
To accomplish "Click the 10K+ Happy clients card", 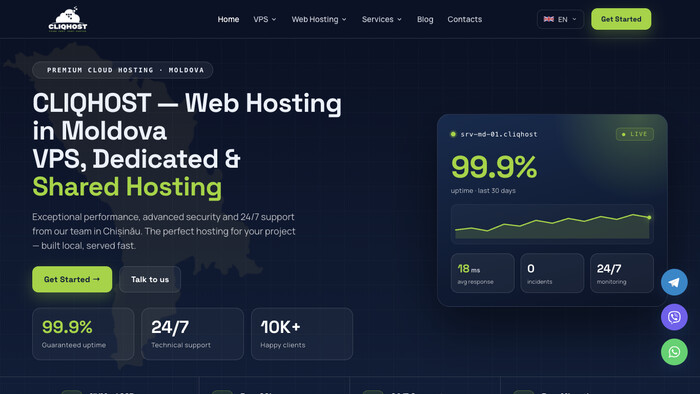I will click(x=302, y=334).
